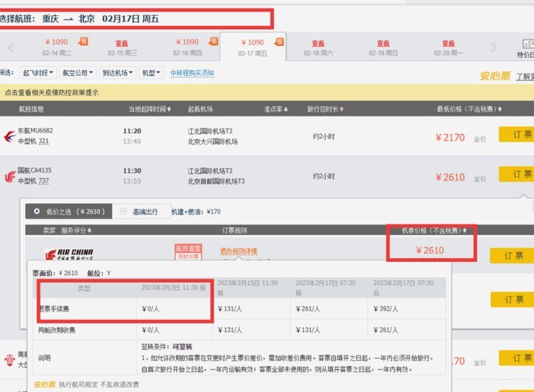The image size is (534, 392).
Task: Sort by 机票价格（不含税费） column
Action: tap(434, 231)
